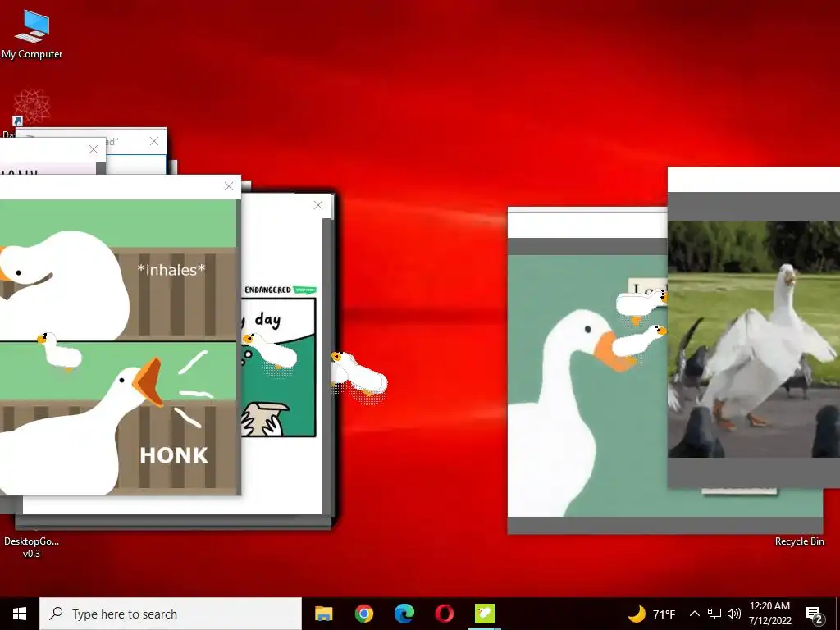Close the ENDANGERED comic window

coord(318,205)
